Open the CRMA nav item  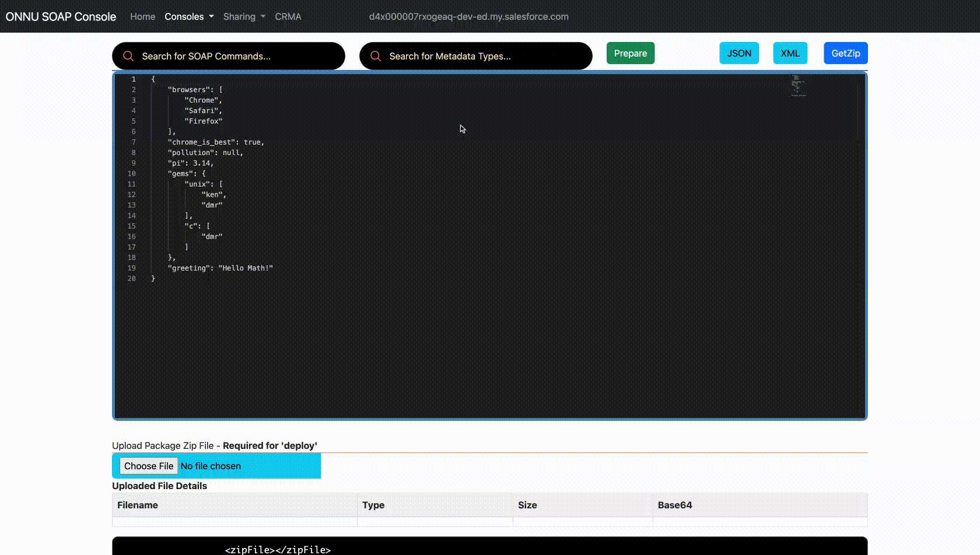[288, 16]
